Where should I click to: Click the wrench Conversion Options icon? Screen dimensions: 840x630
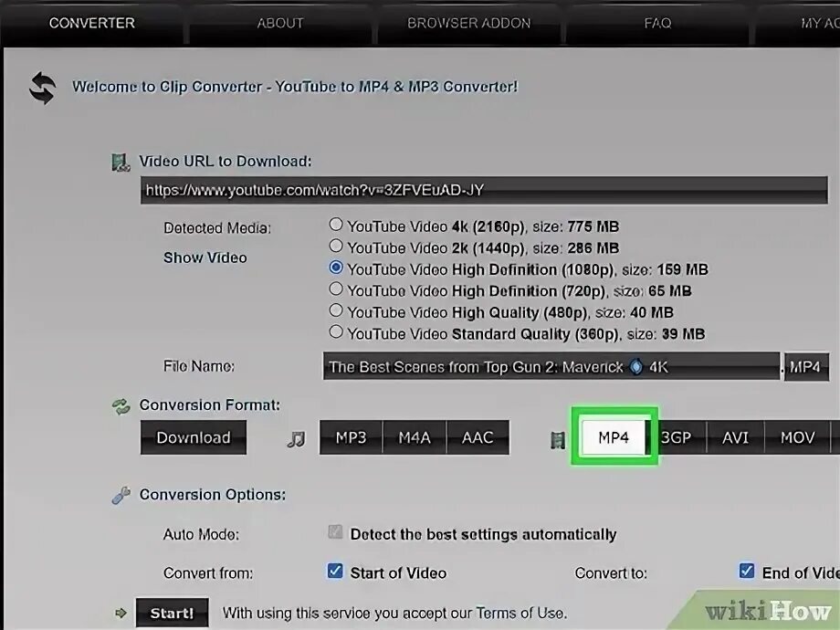pos(121,495)
